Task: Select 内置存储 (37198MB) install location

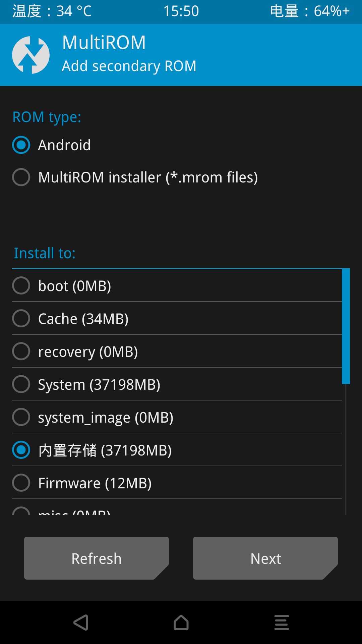Action: point(177,450)
